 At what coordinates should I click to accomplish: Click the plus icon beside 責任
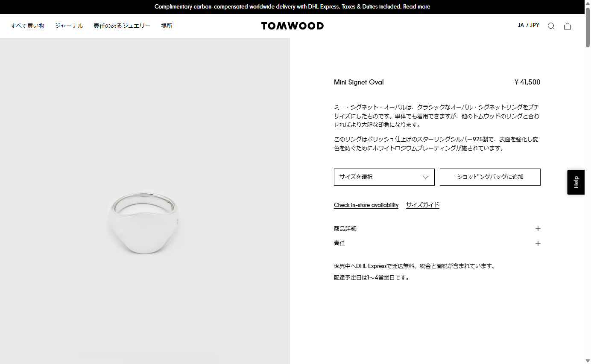click(538, 243)
